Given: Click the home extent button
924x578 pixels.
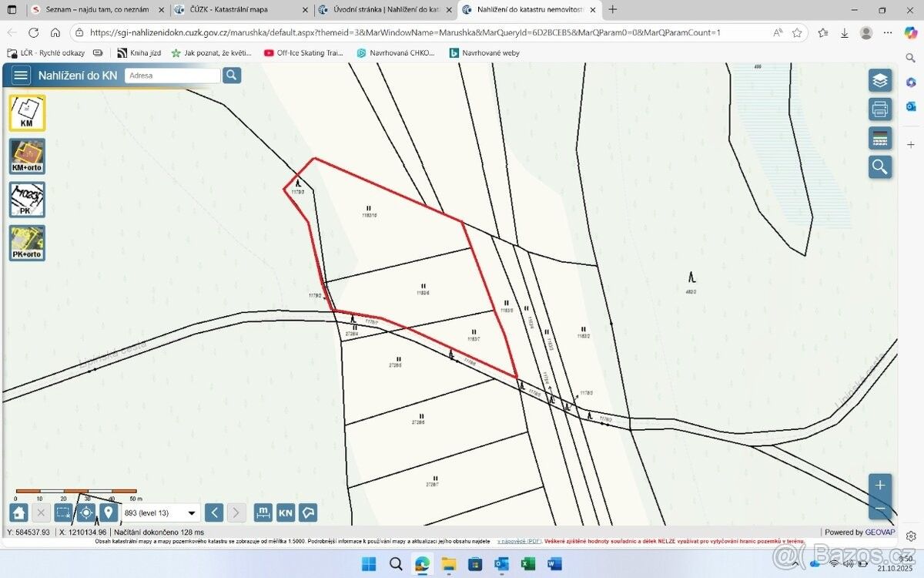Looking at the screenshot, I should [19, 512].
